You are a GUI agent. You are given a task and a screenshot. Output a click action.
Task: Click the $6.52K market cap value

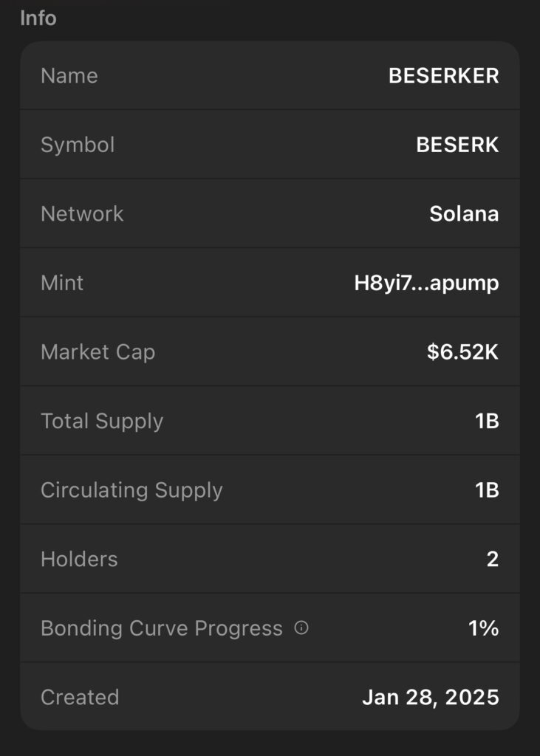pyautogui.click(x=462, y=352)
